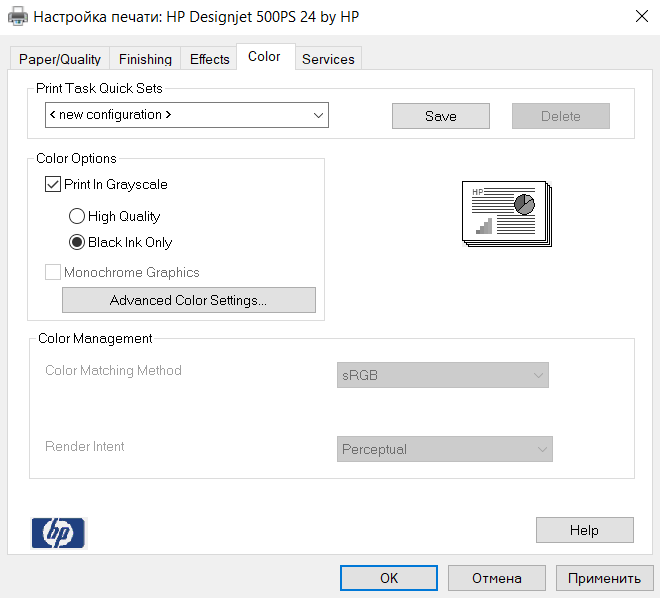Screen dimensions: 660x598
Task: Click the Применить button
Action: [x=605, y=578]
